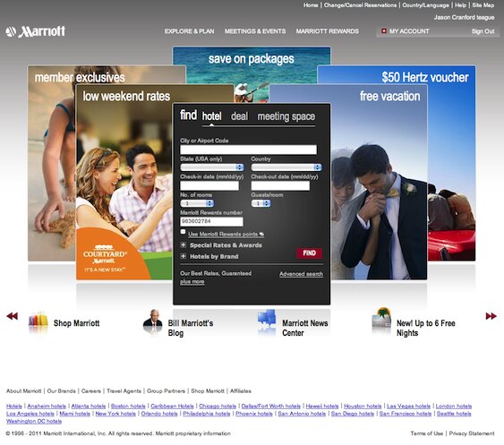Click Careers footer link
Image resolution: width=504 pixels, height=445 pixels.
click(91, 391)
